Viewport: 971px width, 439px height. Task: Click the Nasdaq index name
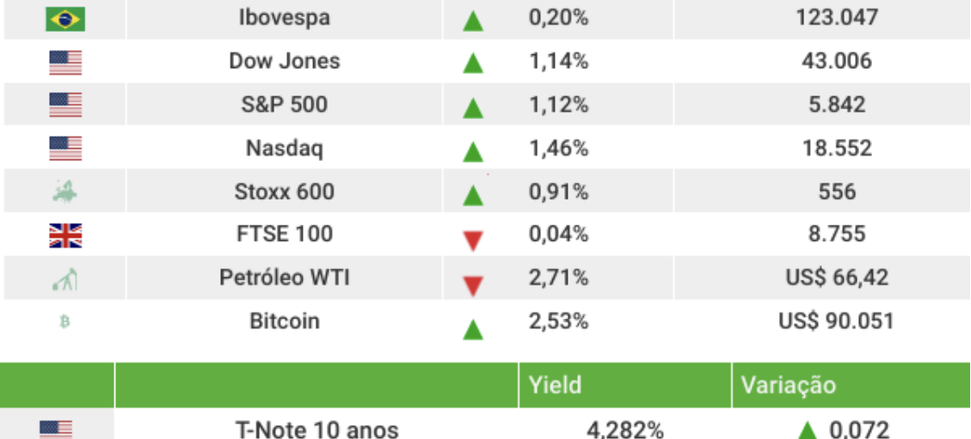tap(284, 148)
